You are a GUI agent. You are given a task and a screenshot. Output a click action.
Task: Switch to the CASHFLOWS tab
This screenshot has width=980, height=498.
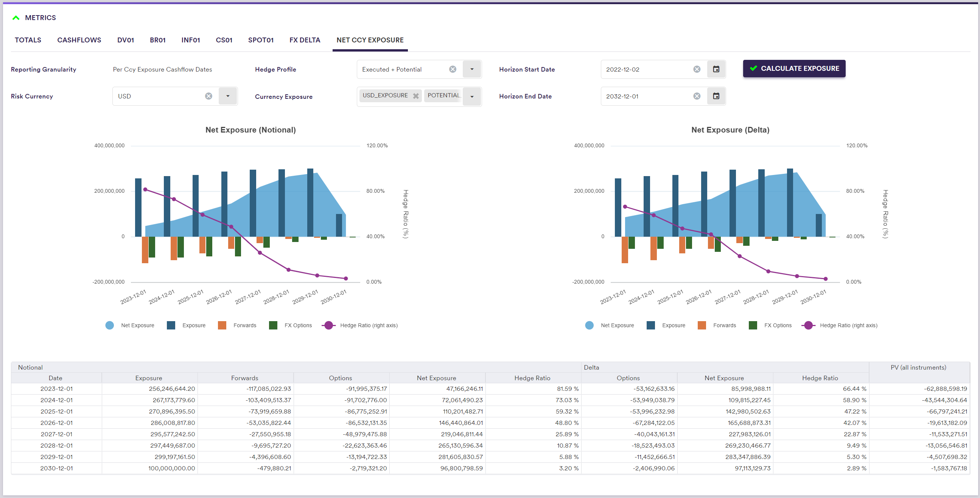[x=79, y=40]
